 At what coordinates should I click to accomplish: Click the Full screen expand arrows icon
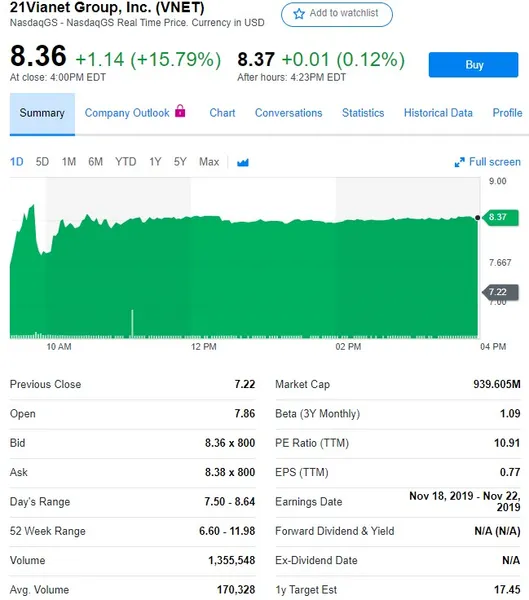click(x=459, y=162)
